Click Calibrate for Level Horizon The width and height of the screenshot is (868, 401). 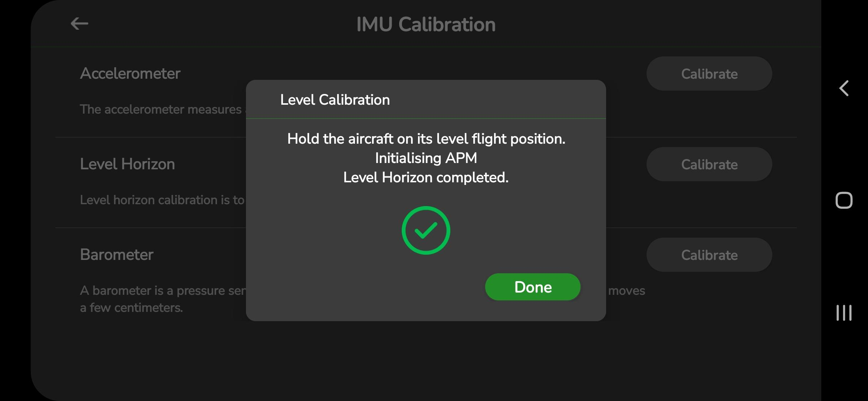pos(709,164)
